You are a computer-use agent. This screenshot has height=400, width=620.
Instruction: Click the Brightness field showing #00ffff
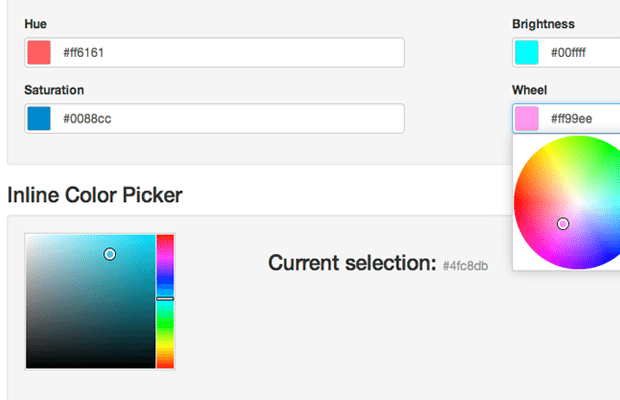pyautogui.click(x=582, y=52)
